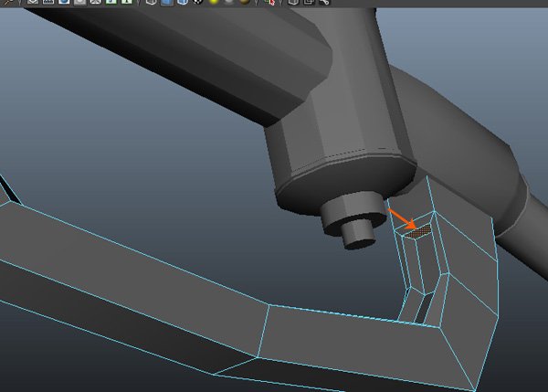Toggle the viewport Grid display icon
Image resolution: width=548 pixels, height=392 pixels.
click(33, 2)
